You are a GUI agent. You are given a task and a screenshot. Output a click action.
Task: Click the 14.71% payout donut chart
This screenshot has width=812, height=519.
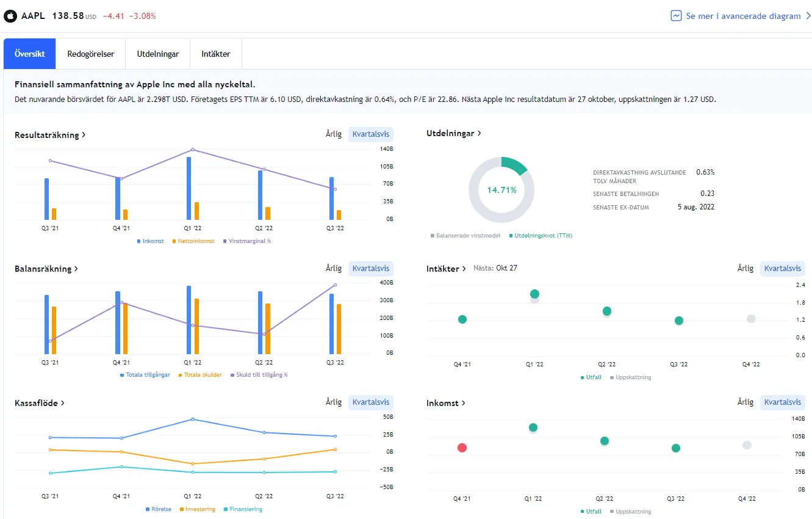(501, 190)
